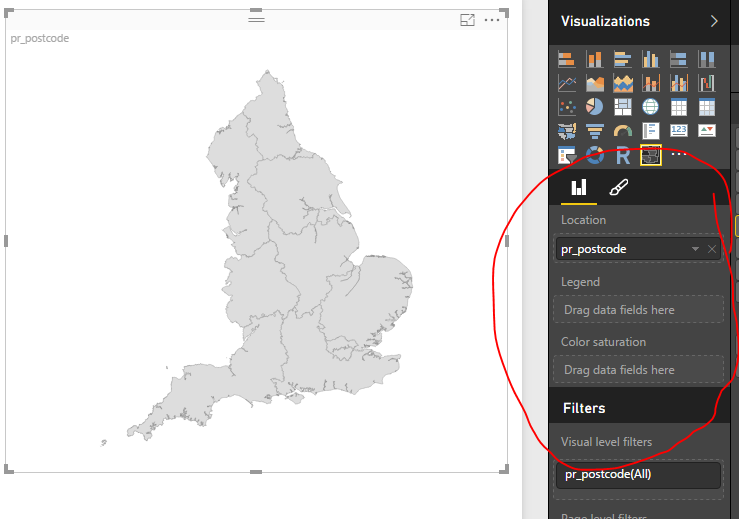
Task: Select the Multi-row card visual
Action: click(x=650, y=131)
